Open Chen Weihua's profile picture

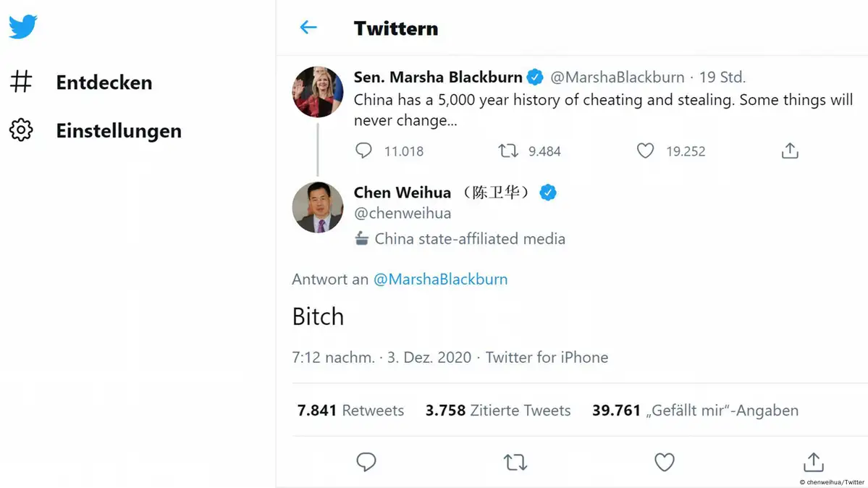coord(318,207)
